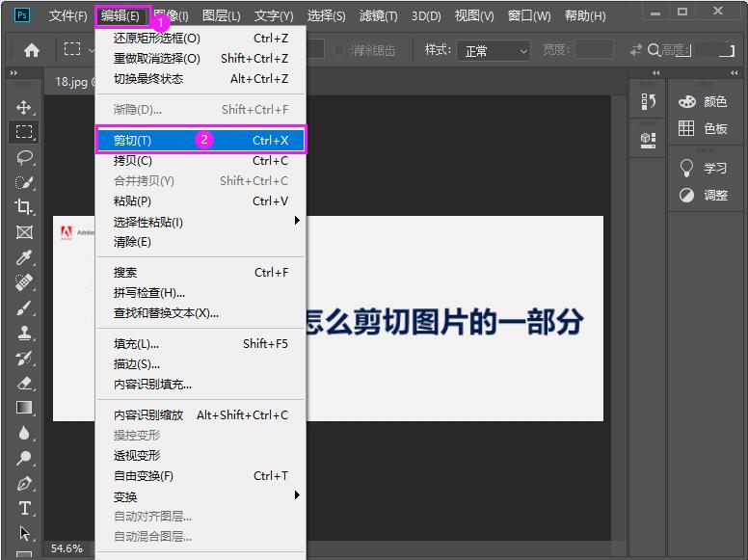Open the View menu

[x=474, y=15]
